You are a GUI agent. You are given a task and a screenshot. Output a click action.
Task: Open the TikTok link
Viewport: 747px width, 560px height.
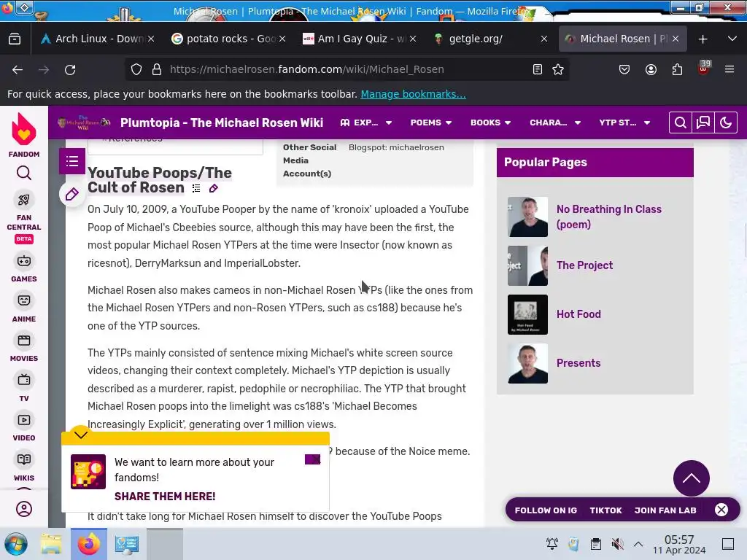click(x=605, y=510)
